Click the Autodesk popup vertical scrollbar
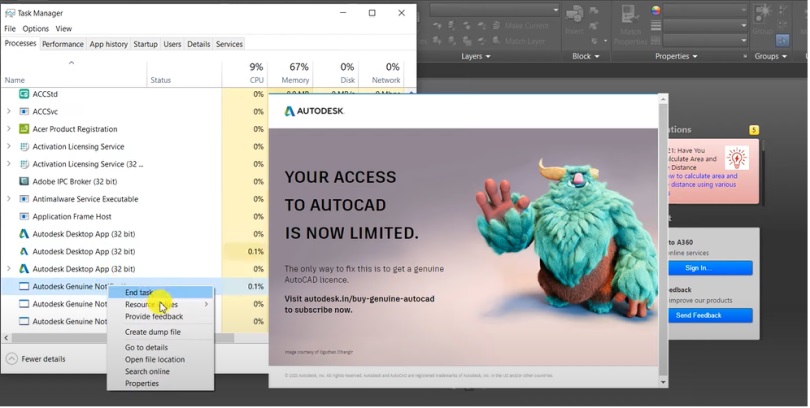Viewport: 810px width, 408px height. coord(663,240)
